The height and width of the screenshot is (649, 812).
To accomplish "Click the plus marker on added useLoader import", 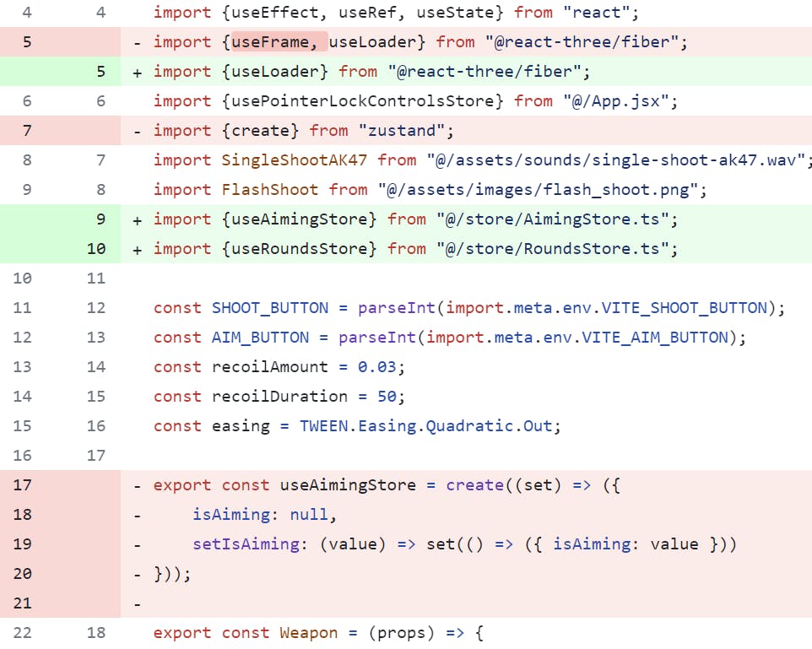I will pos(138,72).
